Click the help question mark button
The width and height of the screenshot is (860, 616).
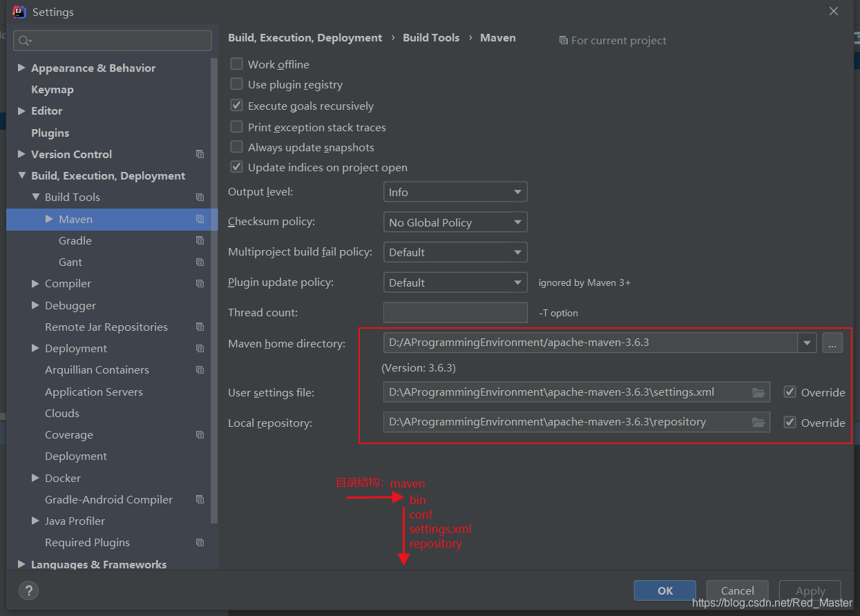pyautogui.click(x=28, y=590)
